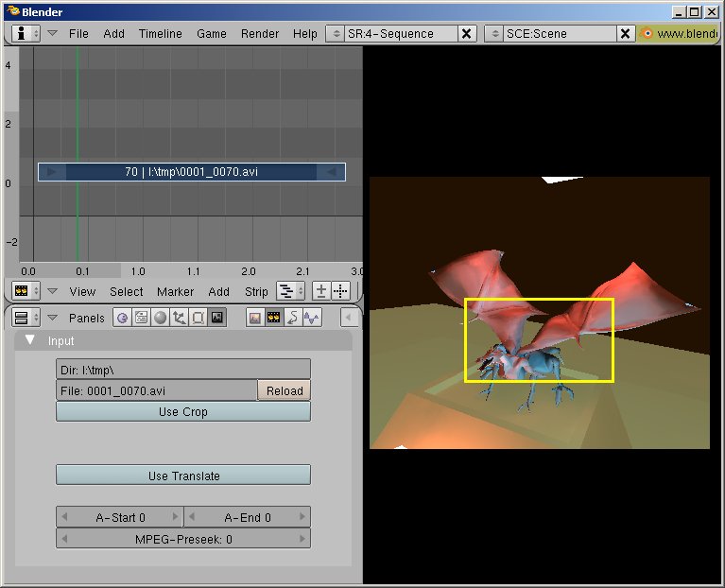Click the File: 0001_0070.avi field
Screen dimensions: 725x588
click(156, 390)
